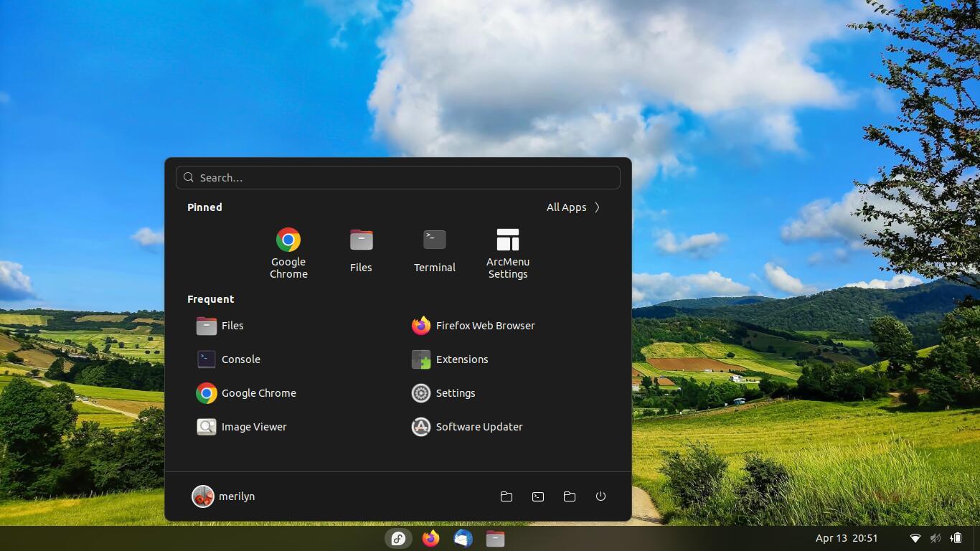Screen dimensions: 980x551
Task: Launch Files from the Pinned section
Action: point(361,253)
